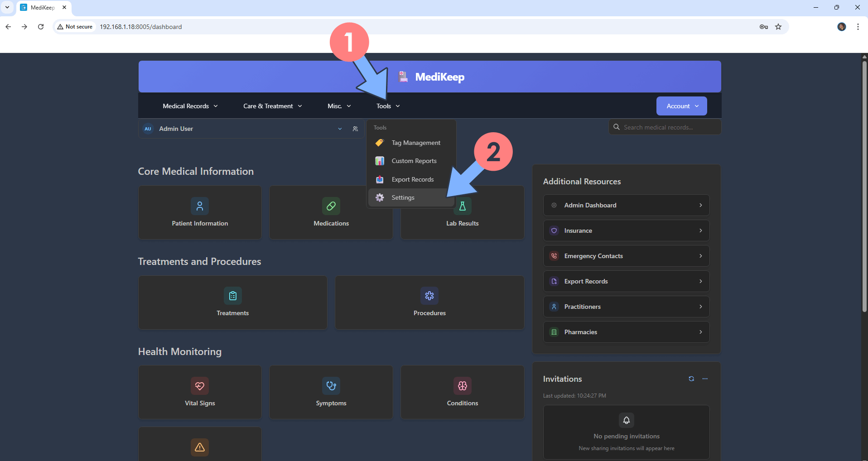Open Symptoms via stethoscope icon
The width and height of the screenshot is (868, 461).
click(x=331, y=386)
